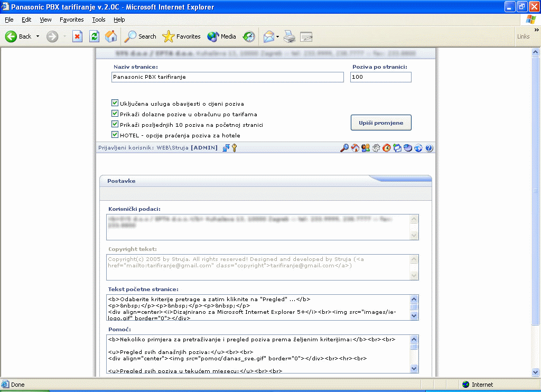Screen dimensions: 541x392
Task: Click the IE Back arrow icon
Action: click(11, 36)
